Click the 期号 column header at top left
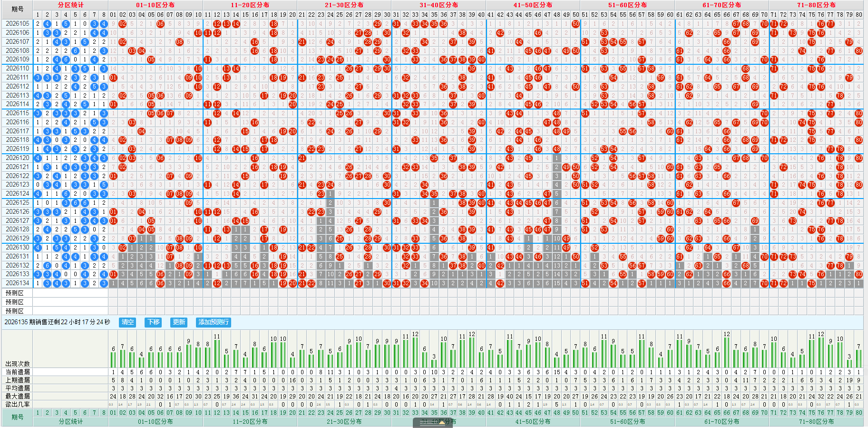The height and width of the screenshot is (428, 868). click(17, 9)
